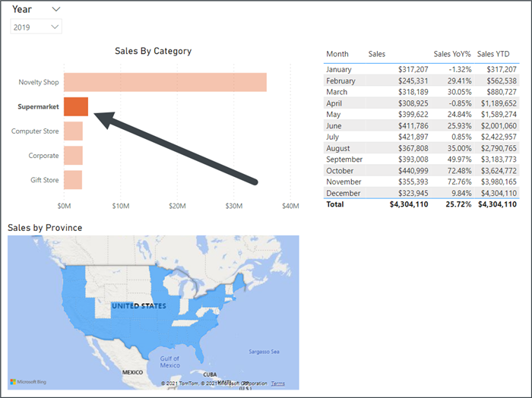This screenshot has width=532, height=398.
Task: Click the Total row in table
Action: (335, 204)
